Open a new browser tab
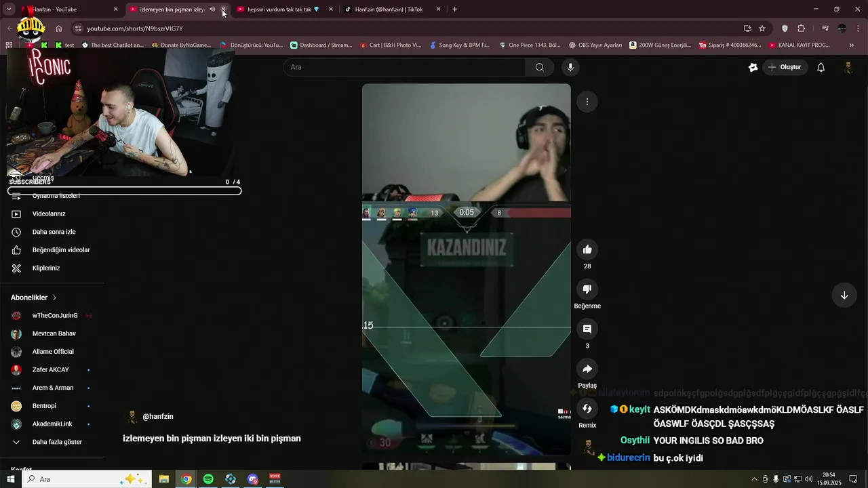The width and height of the screenshot is (868, 488). (x=454, y=9)
